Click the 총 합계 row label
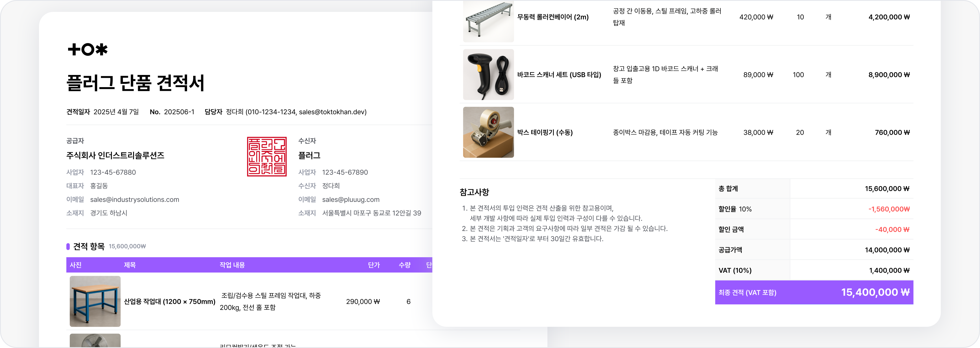Screen dimensions: 980x348 [728, 188]
